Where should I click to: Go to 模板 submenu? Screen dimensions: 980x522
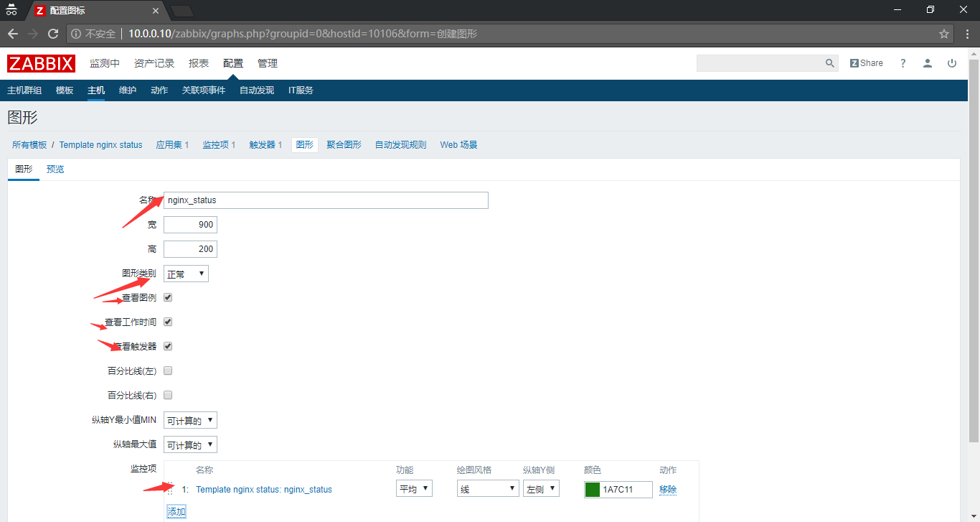click(x=65, y=90)
